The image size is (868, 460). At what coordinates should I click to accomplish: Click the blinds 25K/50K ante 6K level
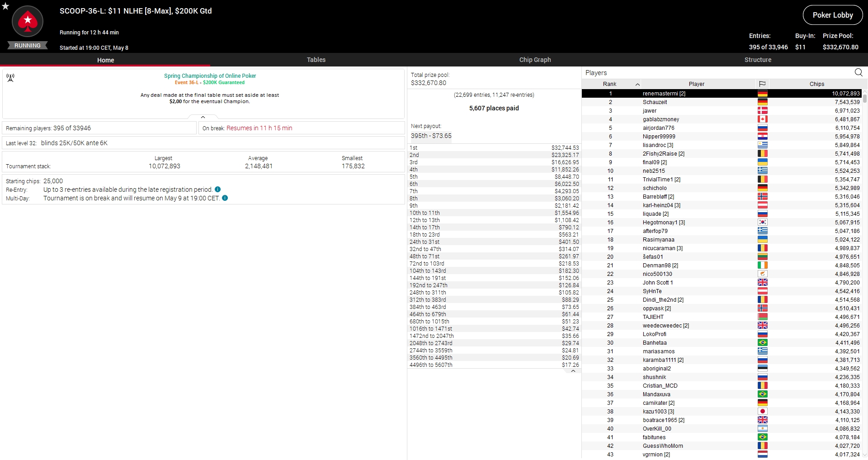coord(74,143)
